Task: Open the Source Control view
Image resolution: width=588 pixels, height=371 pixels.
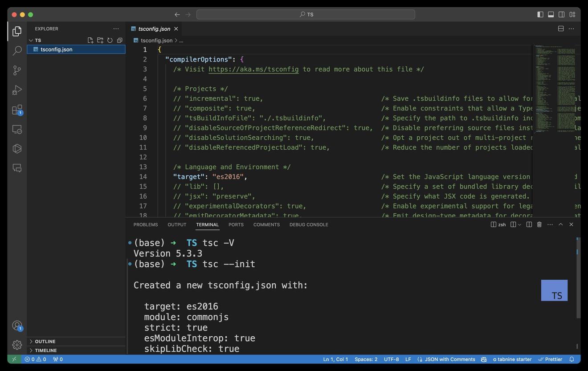Action: click(x=17, y=70)
